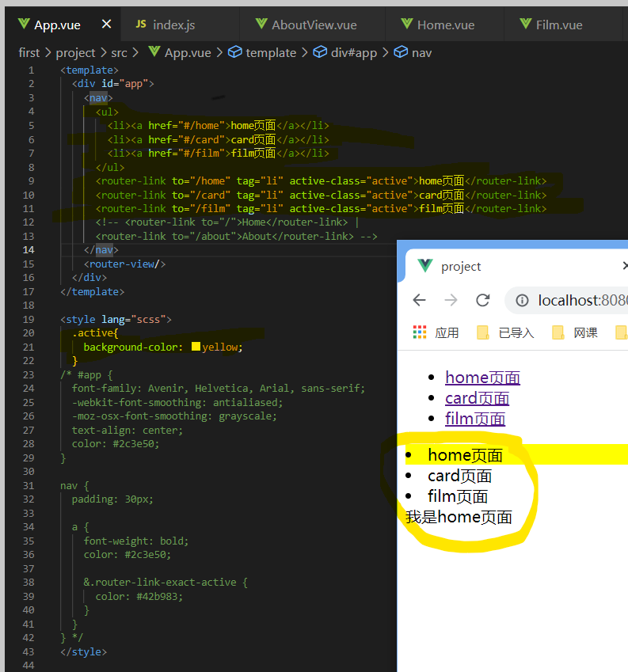Click the folder icon beside 网课
The width and height of the screenshot is (628, 672).
pyautogui.click(x=558, y=332)
